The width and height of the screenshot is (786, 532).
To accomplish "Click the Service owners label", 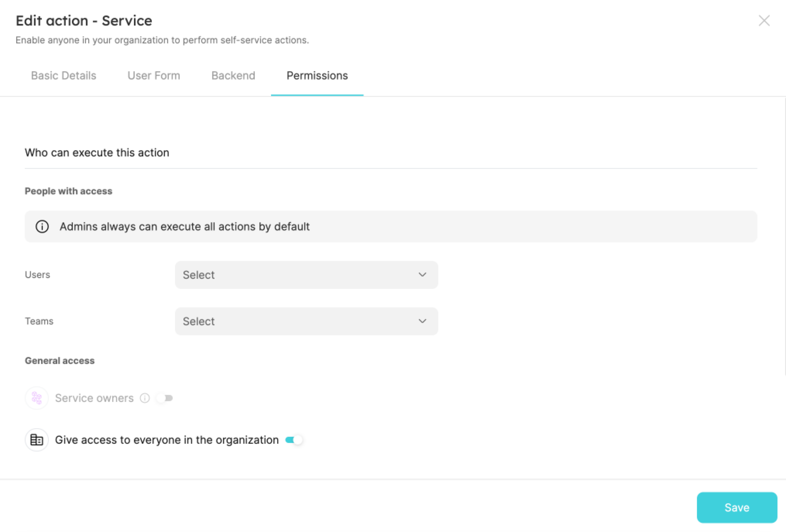I will tap(94, 398).
